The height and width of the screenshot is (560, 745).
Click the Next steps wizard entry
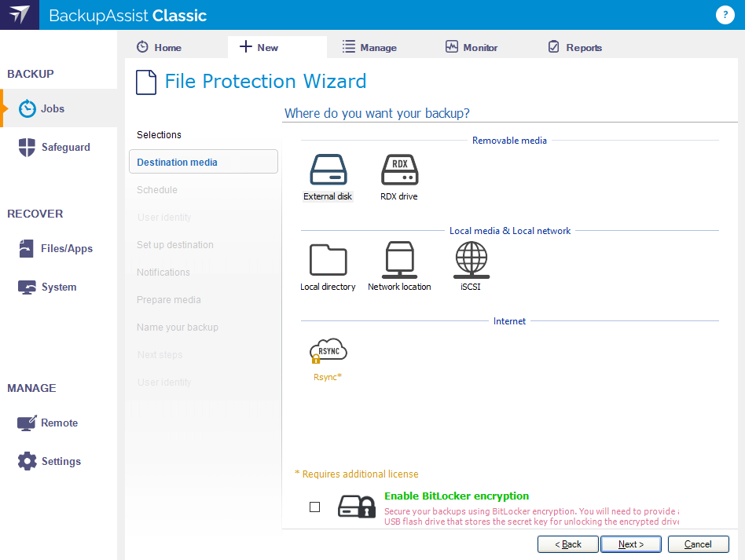[x=160, y=355]
